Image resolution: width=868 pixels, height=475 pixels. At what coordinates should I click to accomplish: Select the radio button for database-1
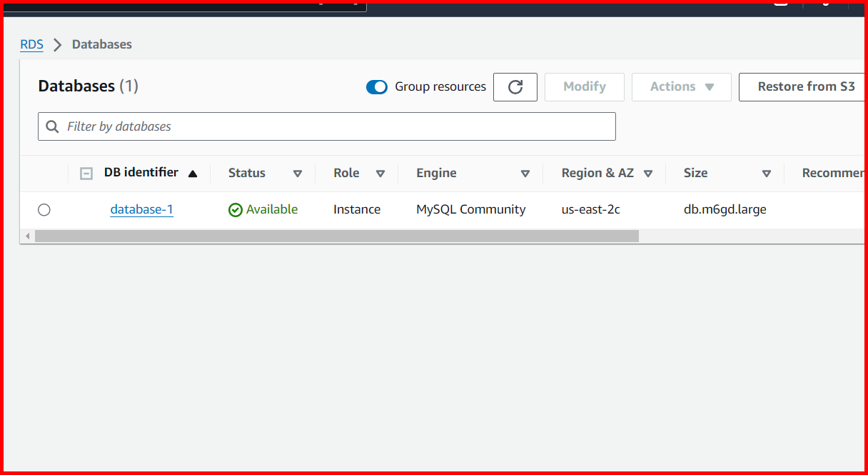coord(44,209)
